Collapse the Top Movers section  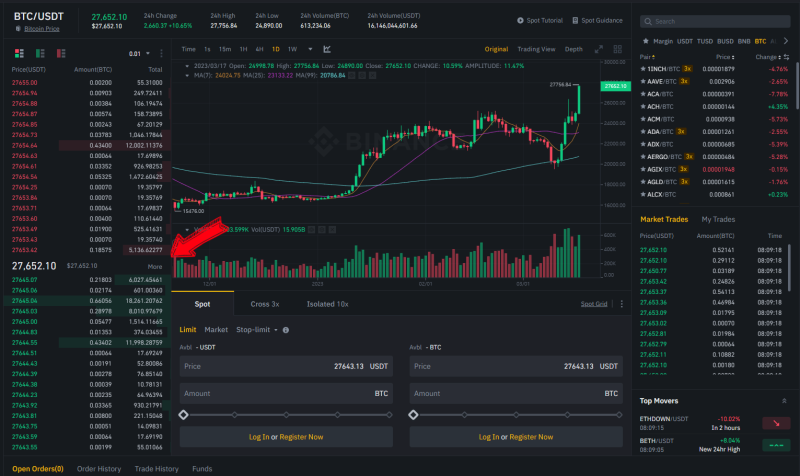click(784, 401)
